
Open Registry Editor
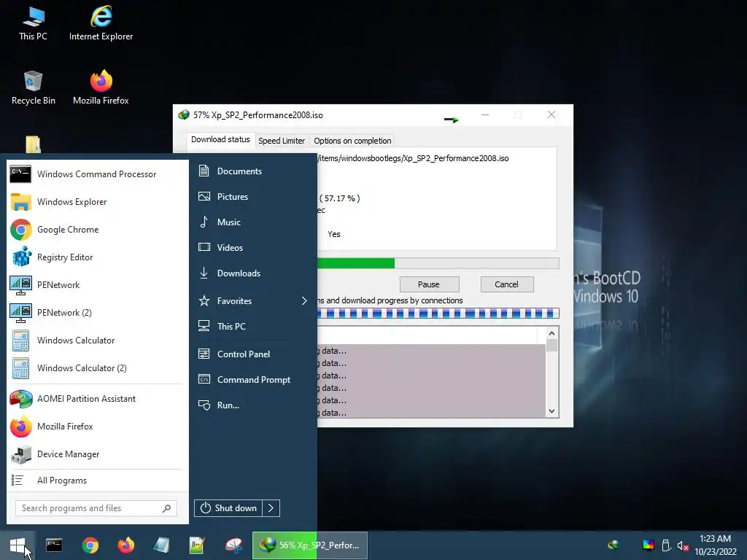97,257
